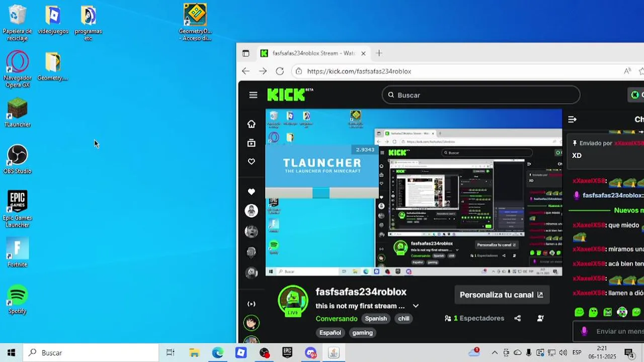
Task: Go back in the browser
Action: (x=246, y=71)
